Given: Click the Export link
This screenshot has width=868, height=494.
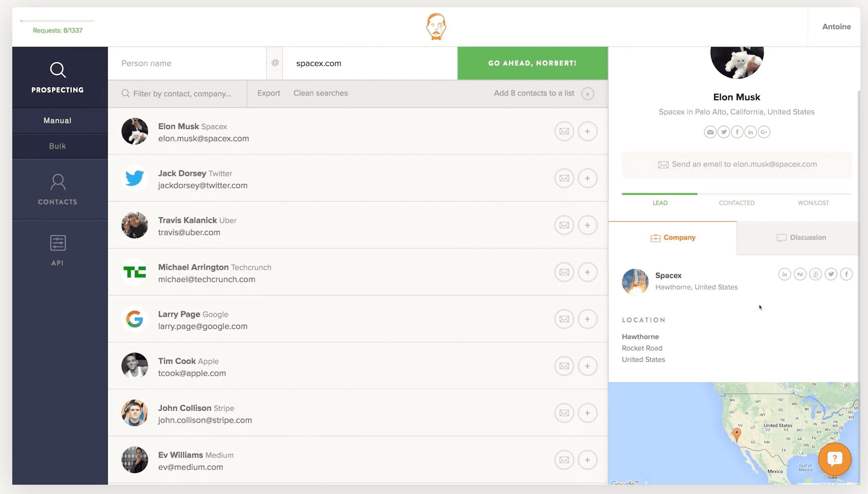Looking at the screenshot, I should pos(268,93).
